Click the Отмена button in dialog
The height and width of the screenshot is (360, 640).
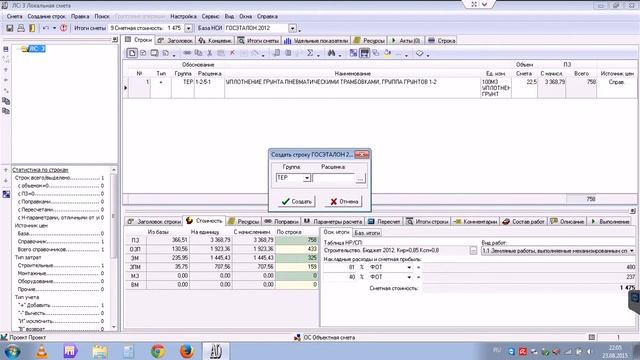(343, 201)
